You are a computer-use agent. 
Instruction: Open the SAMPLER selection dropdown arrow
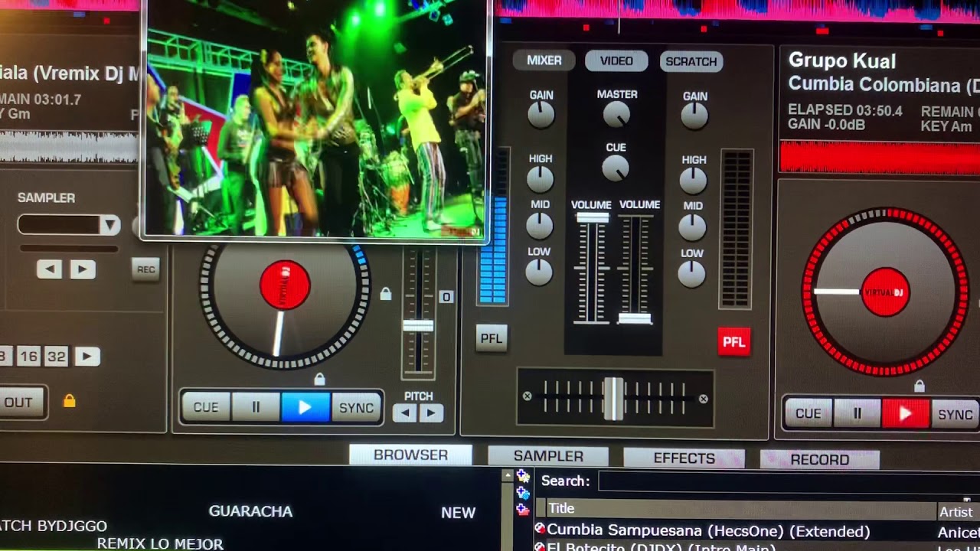(x=110, y=225)
